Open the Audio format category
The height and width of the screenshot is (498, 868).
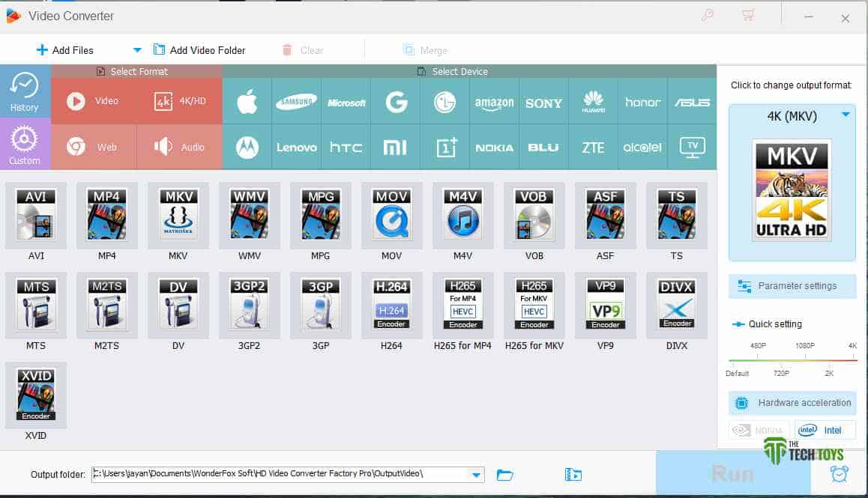coord(180,147)
